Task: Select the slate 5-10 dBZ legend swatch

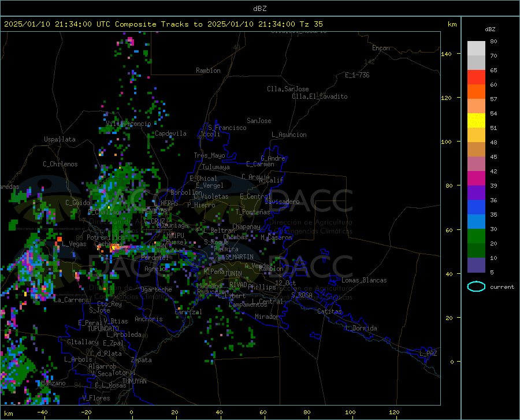Action: (476, 265)
